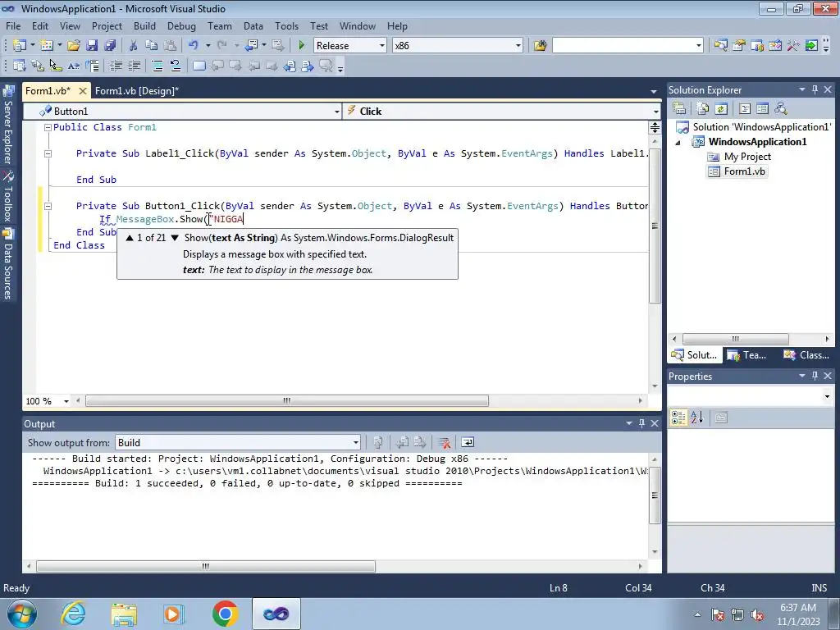The image size is (840, 630).
Task: Click Solution Explorer's Properties icon
Action: [x=679, y=109]
